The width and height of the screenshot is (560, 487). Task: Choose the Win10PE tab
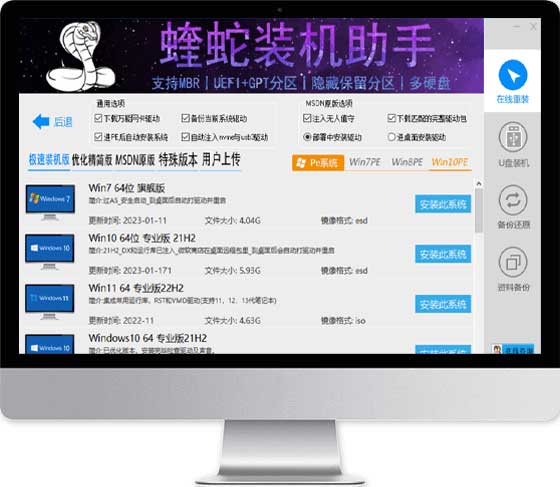point(450,162)
